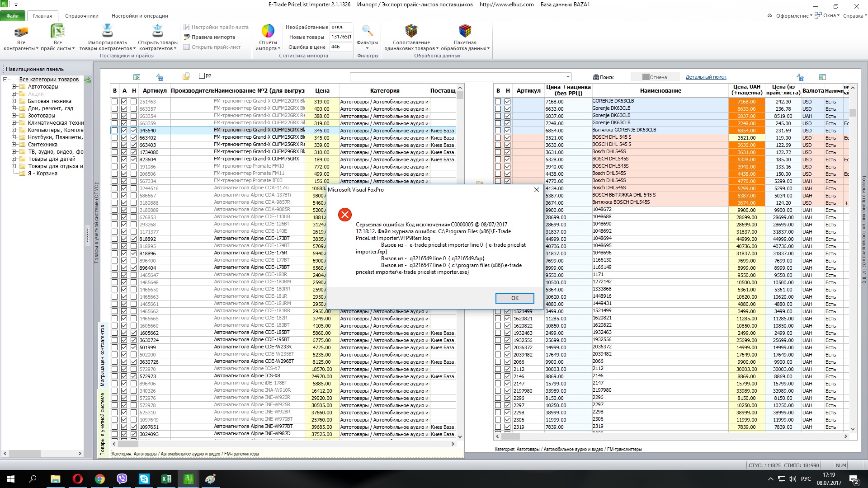Click Отмена search button
The height and width of the screenshot is (488, 868).
(x=655, y=77)
